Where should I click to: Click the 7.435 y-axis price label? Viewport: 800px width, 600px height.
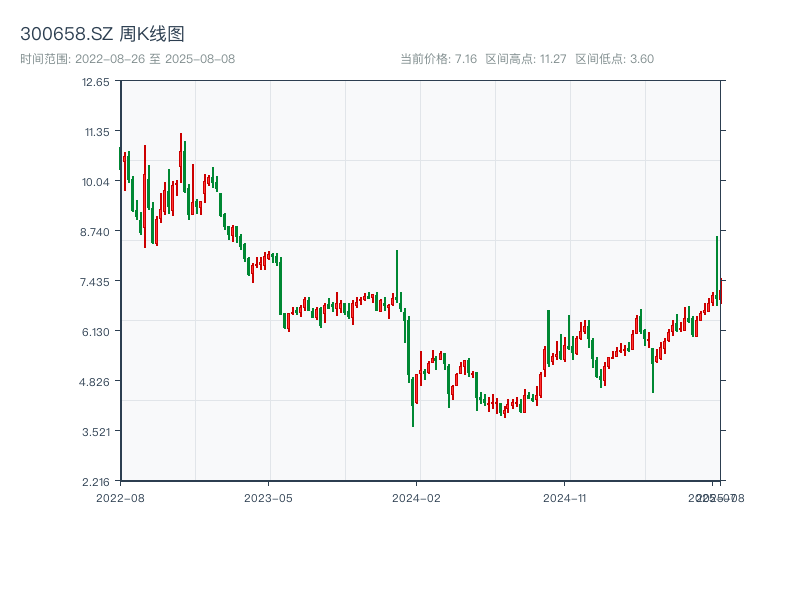pos(96,282)
